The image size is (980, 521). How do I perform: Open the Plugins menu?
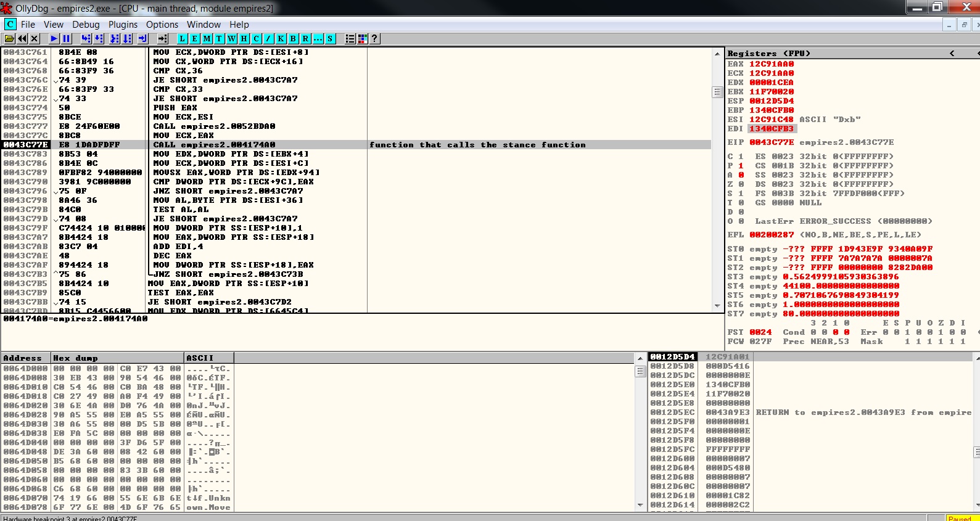123,25
